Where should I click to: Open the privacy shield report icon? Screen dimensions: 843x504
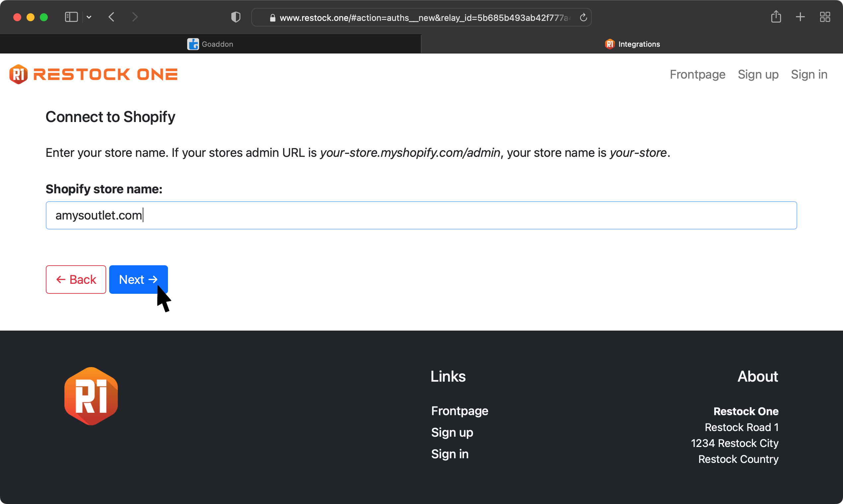(236, 17)
